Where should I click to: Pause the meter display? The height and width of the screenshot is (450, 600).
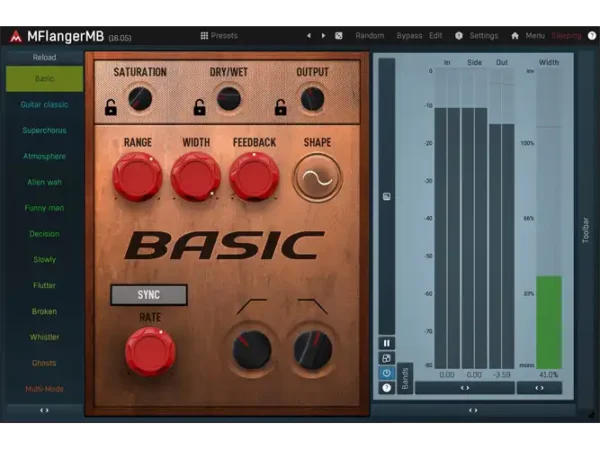pos(386,343)
